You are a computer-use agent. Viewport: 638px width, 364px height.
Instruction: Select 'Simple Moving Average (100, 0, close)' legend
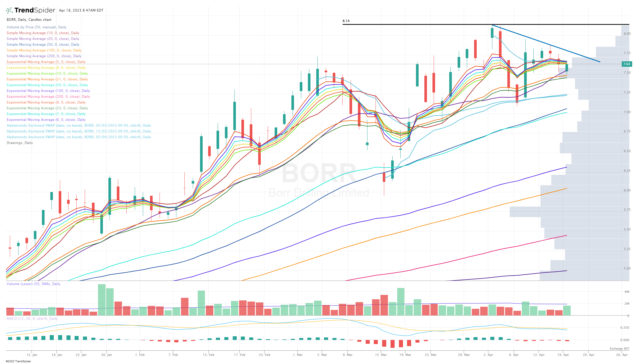coord(44,50)
